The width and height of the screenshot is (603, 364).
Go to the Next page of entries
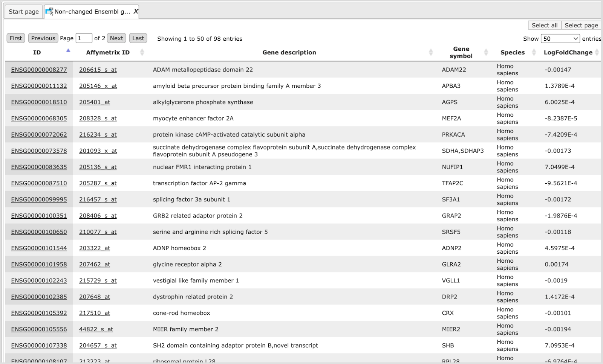click(116, 38)
